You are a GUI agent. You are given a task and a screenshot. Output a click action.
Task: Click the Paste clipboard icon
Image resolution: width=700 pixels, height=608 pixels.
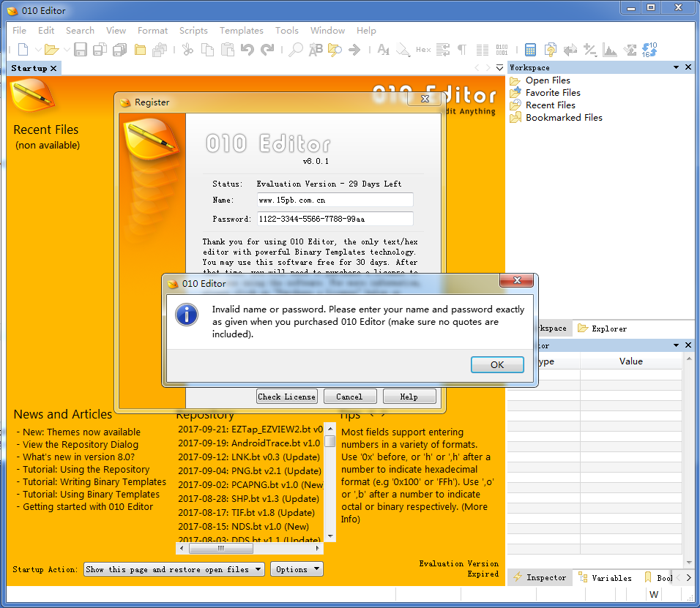tap(228, 50)
